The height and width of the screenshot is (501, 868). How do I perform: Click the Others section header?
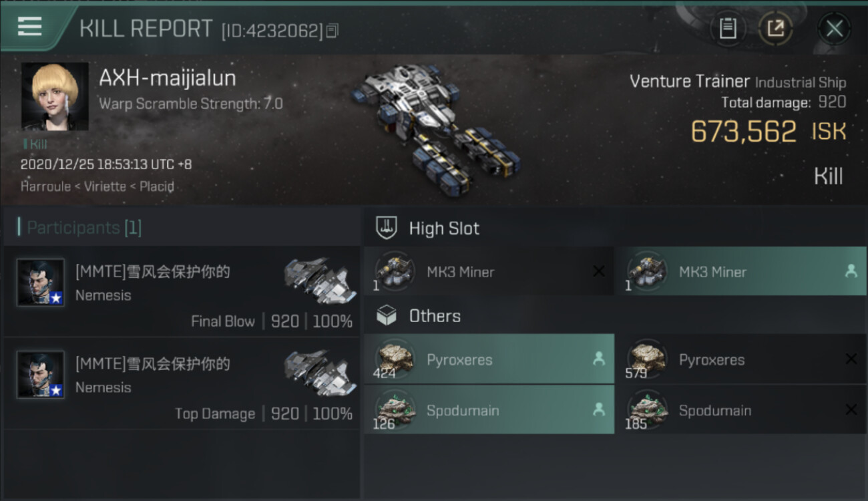click(435, 316)
